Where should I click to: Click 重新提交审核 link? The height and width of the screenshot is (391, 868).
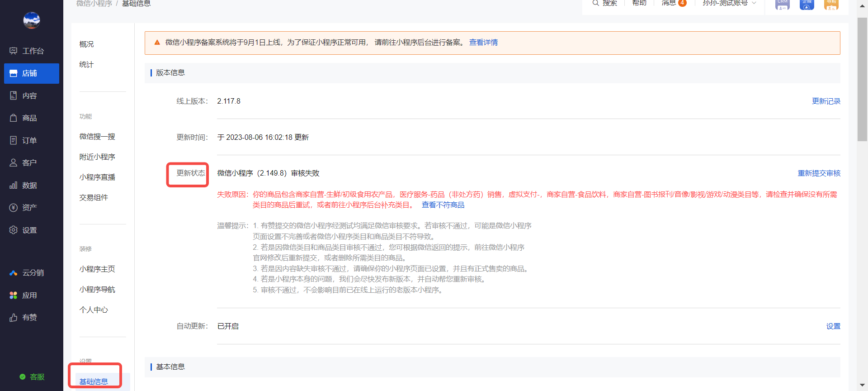[819, 173]
